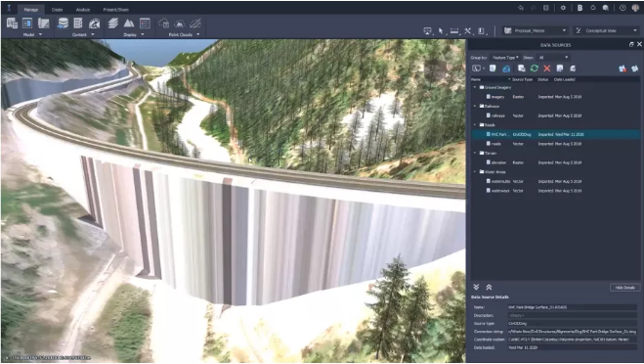Switch to the Create tab
The width and height of the screenshot is (644, 364).
click(x=57, y=10)
